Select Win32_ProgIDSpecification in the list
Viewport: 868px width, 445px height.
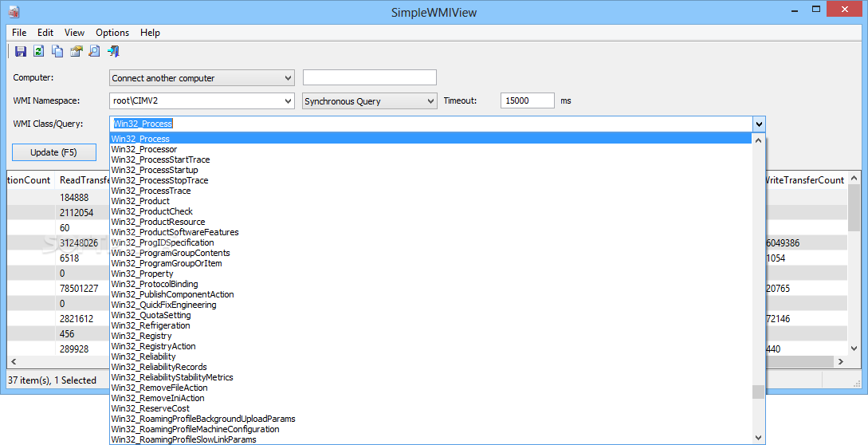pos(430,242)
